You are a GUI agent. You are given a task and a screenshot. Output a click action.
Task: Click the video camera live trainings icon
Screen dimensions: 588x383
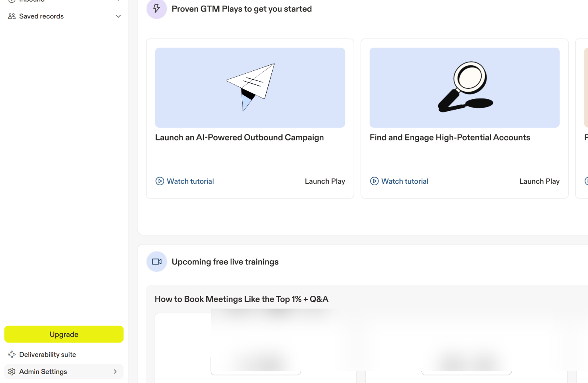tap(157, 262)
